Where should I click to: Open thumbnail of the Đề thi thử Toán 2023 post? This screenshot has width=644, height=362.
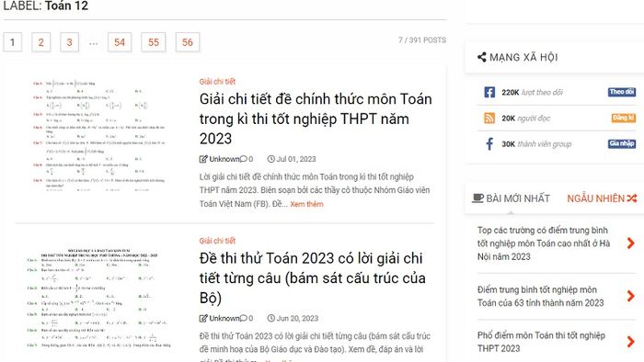[x=99, y=299]
